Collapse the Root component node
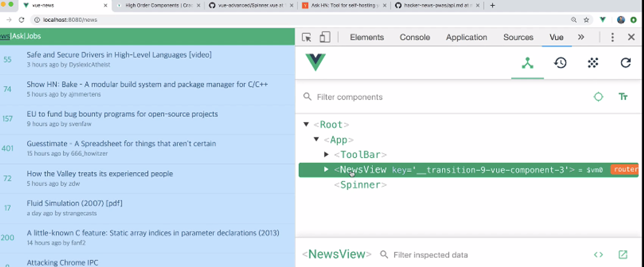 306,124
